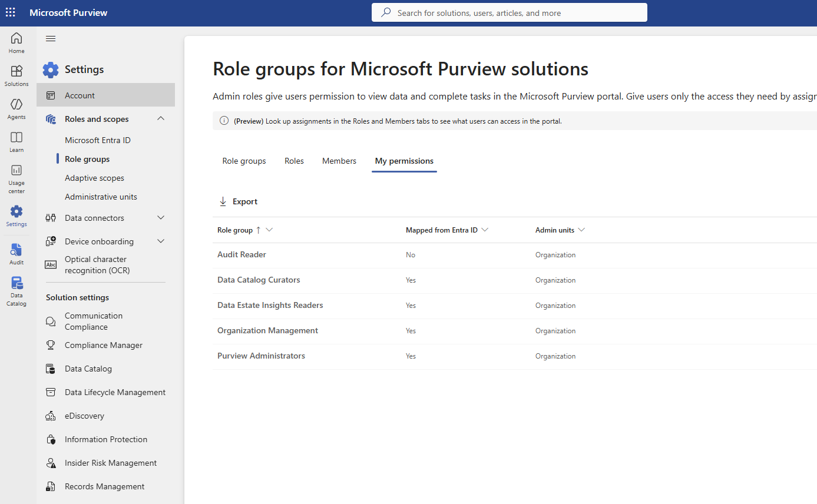This screenshot has height=504, width=817.
Task: Click the eDiscovery icon
Action: tap(51, 416)
